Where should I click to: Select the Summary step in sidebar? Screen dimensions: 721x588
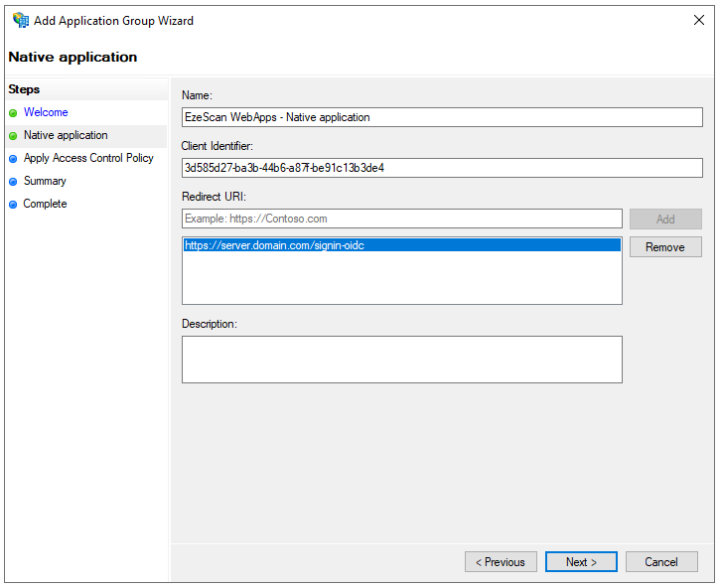[45, 182]
